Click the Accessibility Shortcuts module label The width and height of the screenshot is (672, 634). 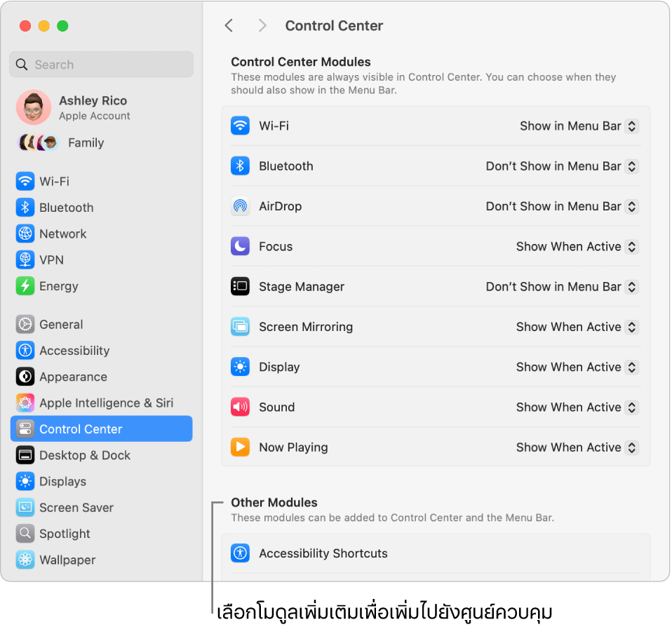point(323,553)
